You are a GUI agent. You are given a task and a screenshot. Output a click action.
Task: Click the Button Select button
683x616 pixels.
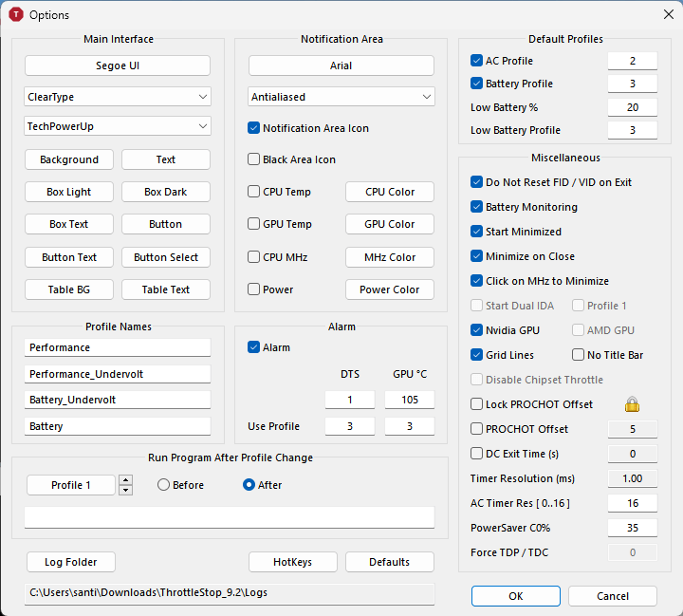click(x=166, y=257)
